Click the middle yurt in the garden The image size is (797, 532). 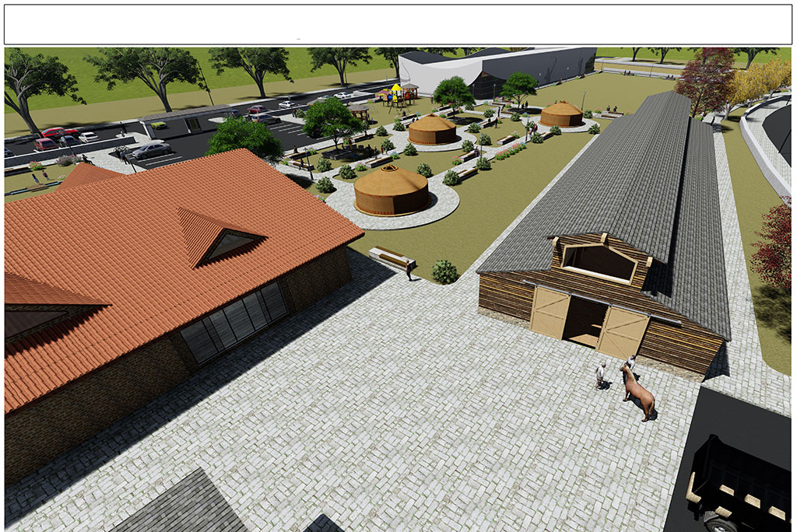tap(432, 130)
